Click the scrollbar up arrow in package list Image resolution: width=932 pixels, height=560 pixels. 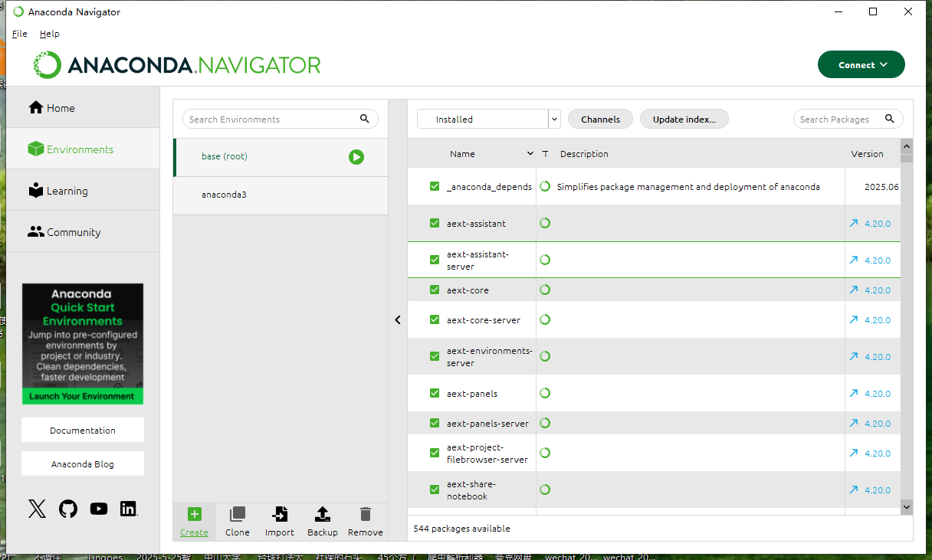907,146
